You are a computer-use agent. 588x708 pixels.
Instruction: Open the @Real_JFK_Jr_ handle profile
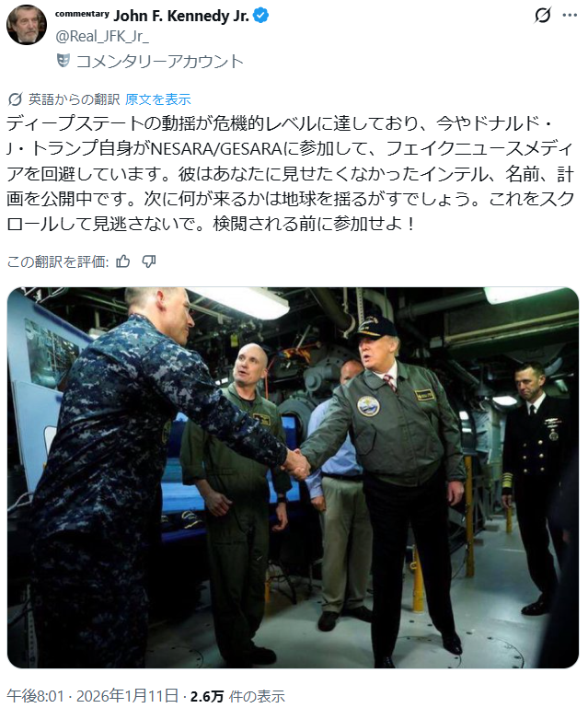pyautogui.click(x=102, y=36)
